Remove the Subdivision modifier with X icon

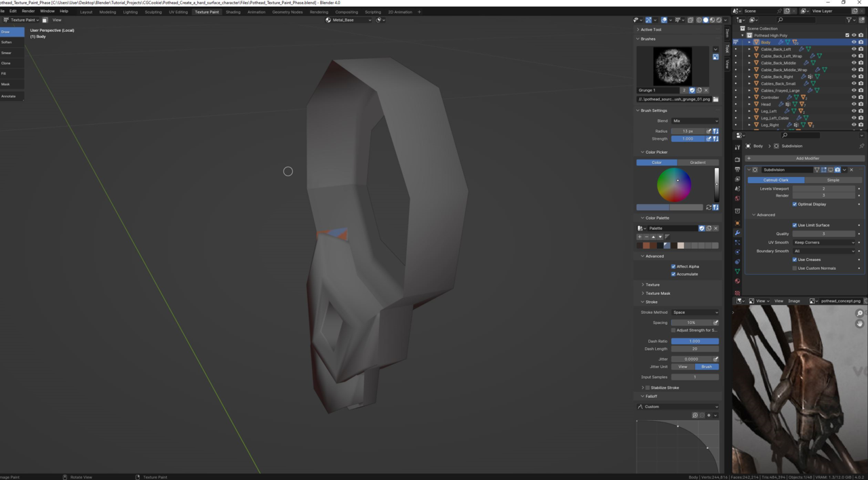coord(852,170)
